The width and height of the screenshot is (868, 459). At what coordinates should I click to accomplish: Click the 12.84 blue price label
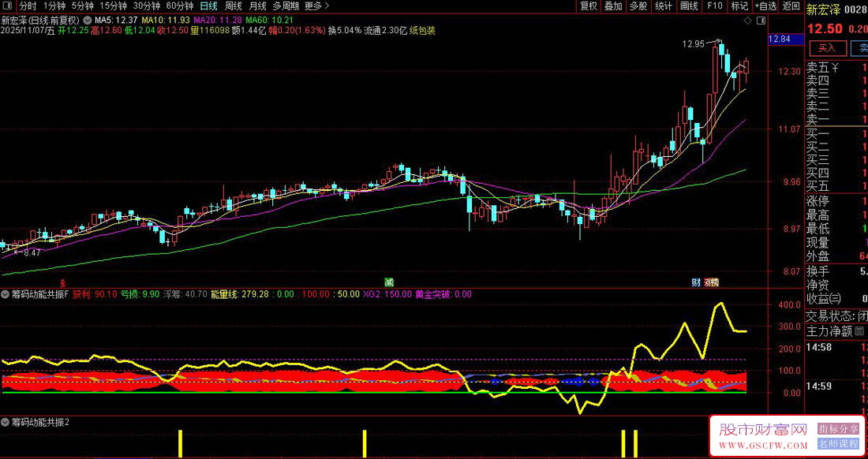pos(780,39)
